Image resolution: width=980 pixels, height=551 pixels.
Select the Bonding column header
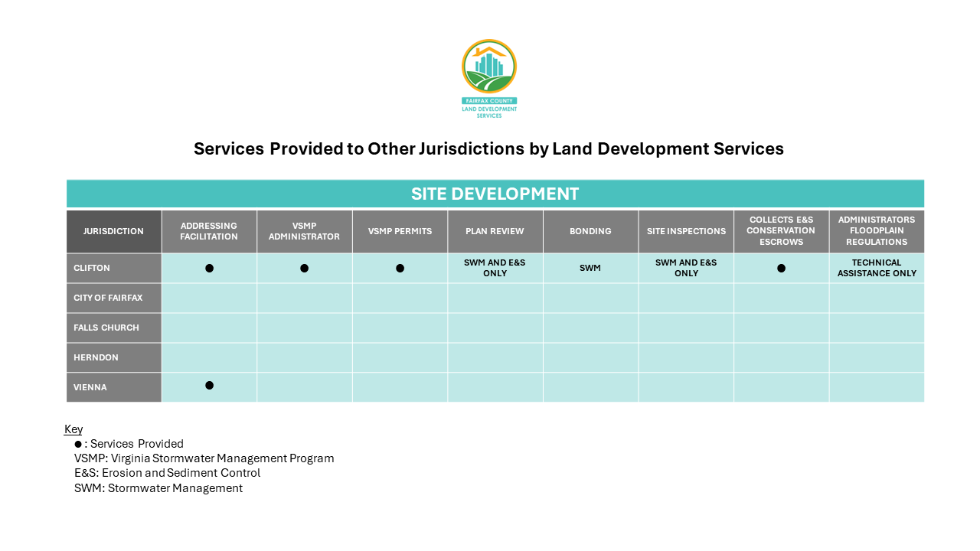590,231
